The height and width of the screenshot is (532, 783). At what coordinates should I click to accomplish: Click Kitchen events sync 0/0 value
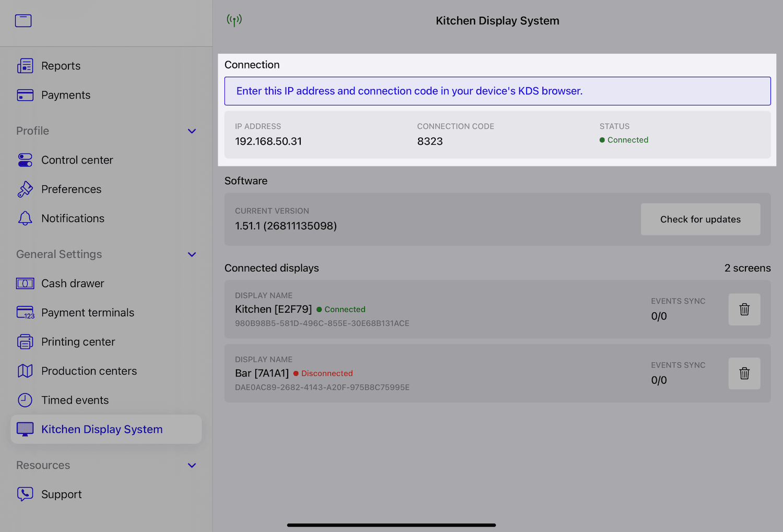click(659, 316)
